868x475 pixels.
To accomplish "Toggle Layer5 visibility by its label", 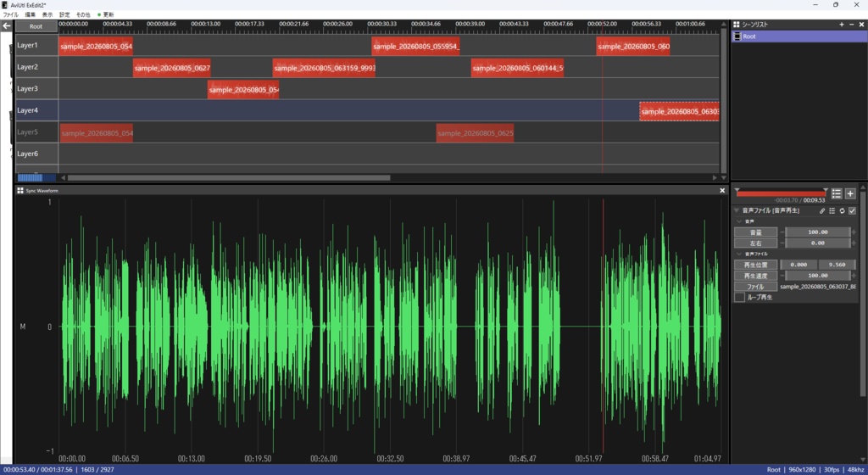I will pyautogui.click(x=27, y=131).
